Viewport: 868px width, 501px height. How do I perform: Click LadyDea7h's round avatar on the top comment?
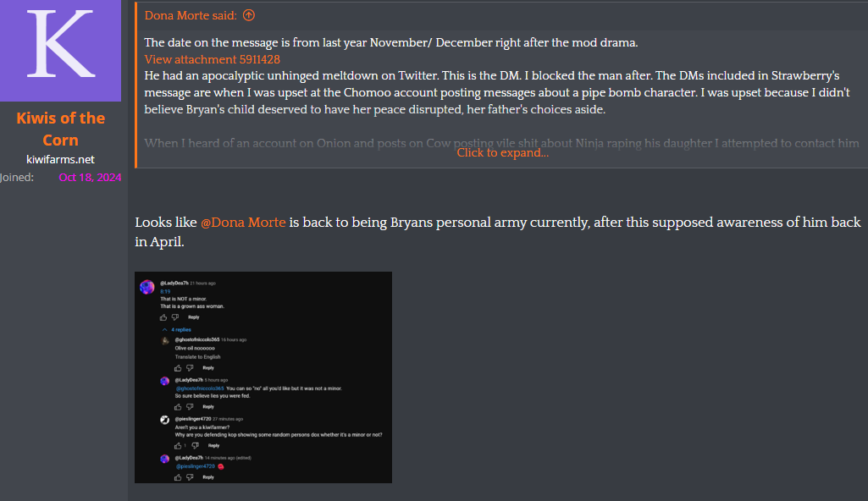(147, 287)
